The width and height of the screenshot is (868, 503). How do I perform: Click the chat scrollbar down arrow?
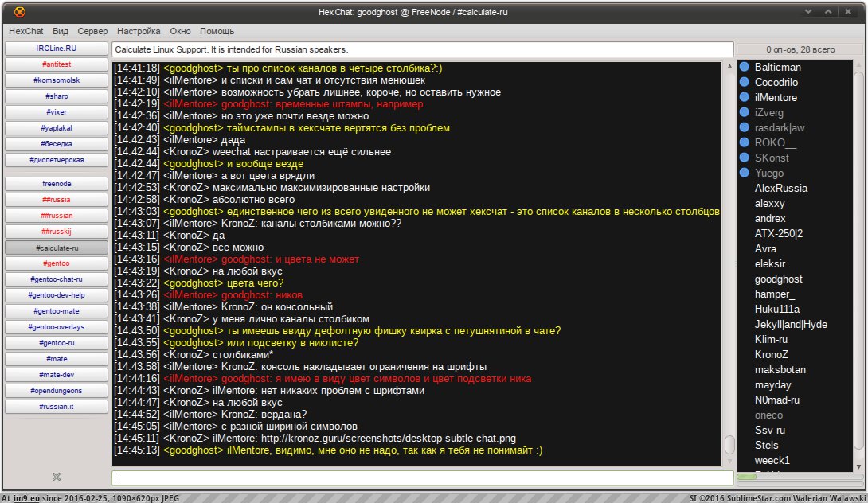point(729,461)
